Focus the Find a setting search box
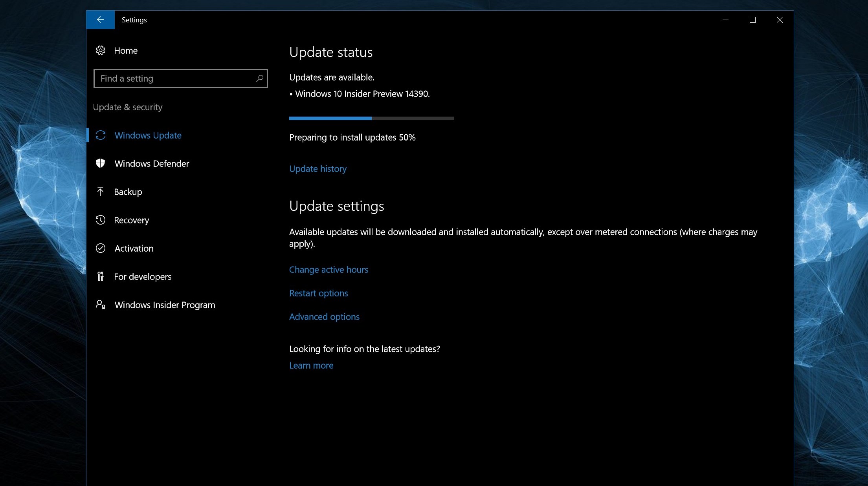868x486 pixels. 177,79
